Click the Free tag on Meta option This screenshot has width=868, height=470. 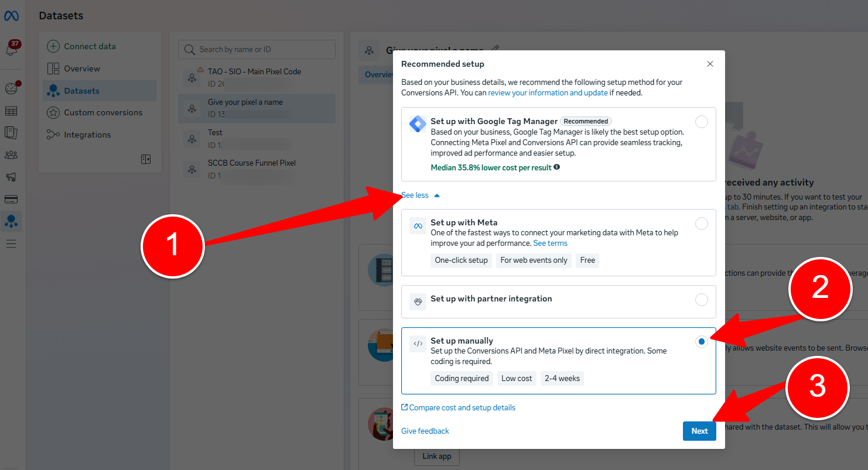(x=587, y=260)
